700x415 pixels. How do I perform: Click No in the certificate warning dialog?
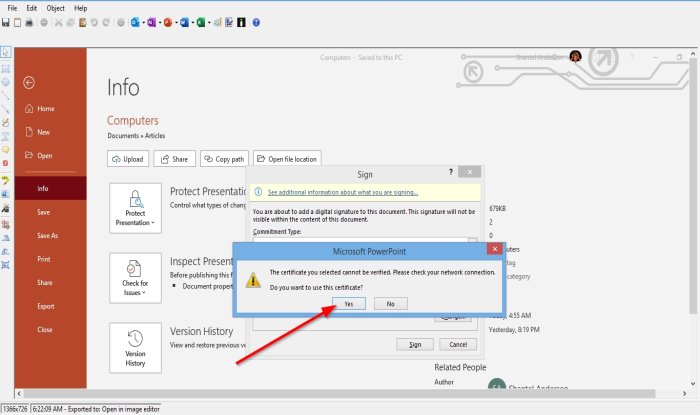pos(391,304)
